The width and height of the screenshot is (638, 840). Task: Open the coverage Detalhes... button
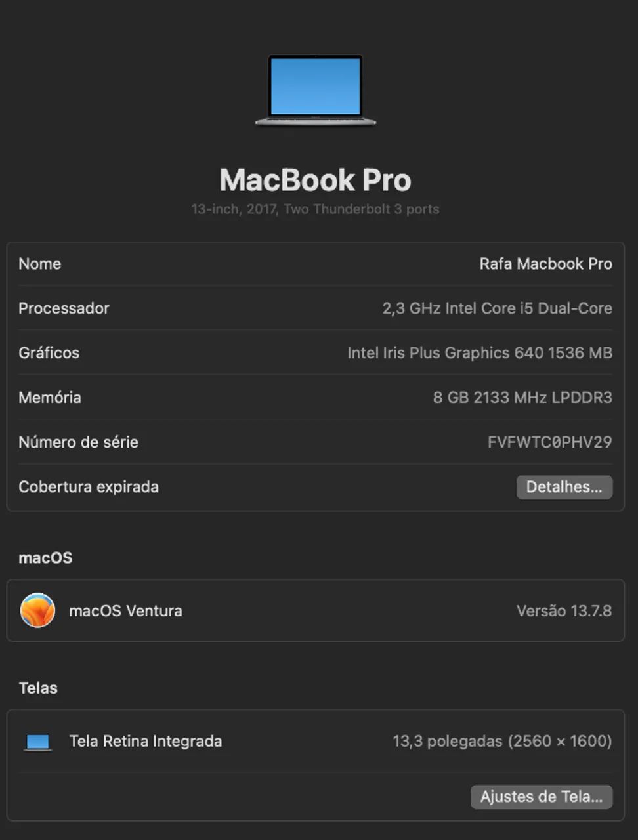(564, 487)
